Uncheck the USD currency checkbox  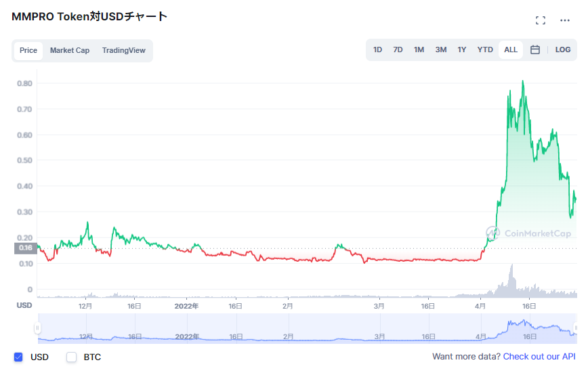(18, 357)
